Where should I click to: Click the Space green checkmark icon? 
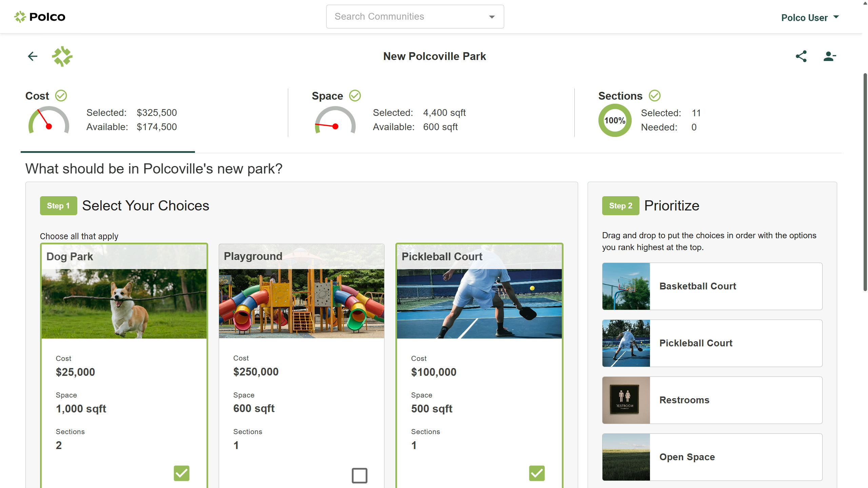click(x=355, y=96)
